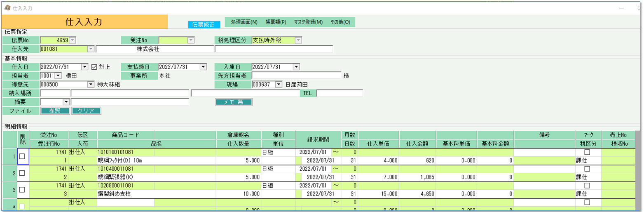The width and height of the screenshot is (644, 212).
Task: Click the 品名 cell 親綱緊張器(K)
Action: coord(157,177)
